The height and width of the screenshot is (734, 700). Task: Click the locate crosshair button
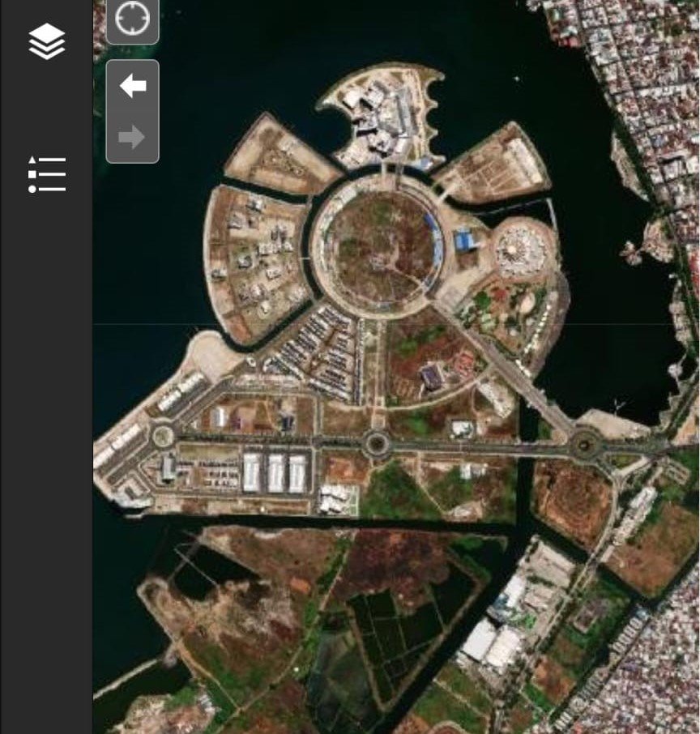132,19
